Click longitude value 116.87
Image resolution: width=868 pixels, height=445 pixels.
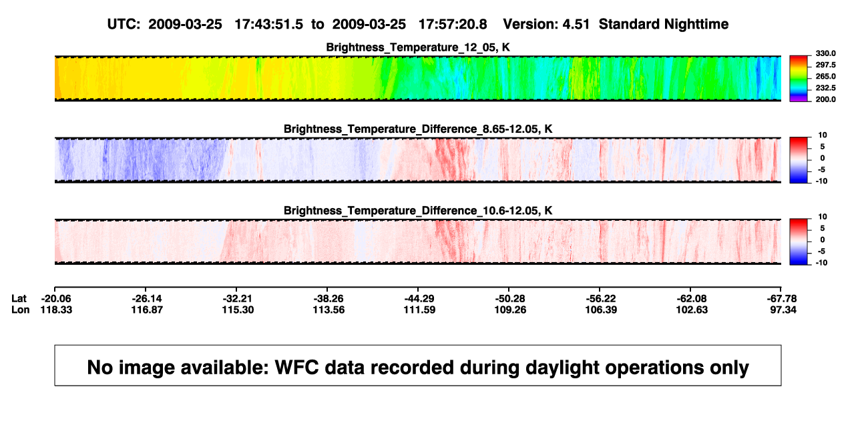pos(146,310)
